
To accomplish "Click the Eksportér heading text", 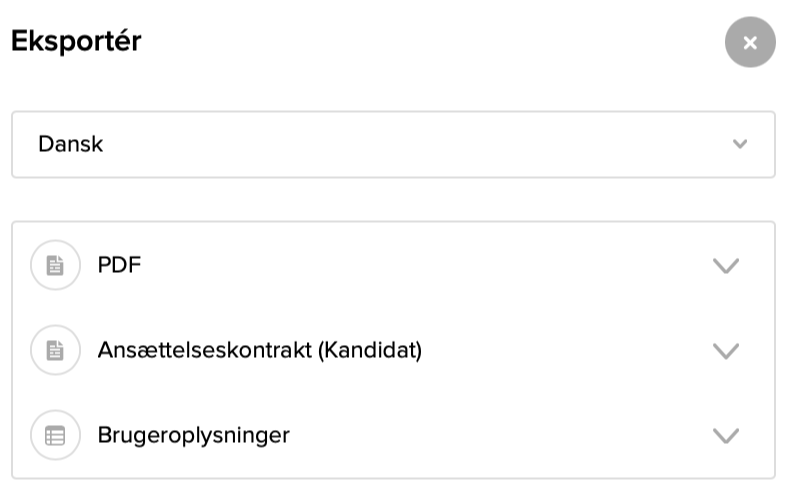I will coord(76,42).
